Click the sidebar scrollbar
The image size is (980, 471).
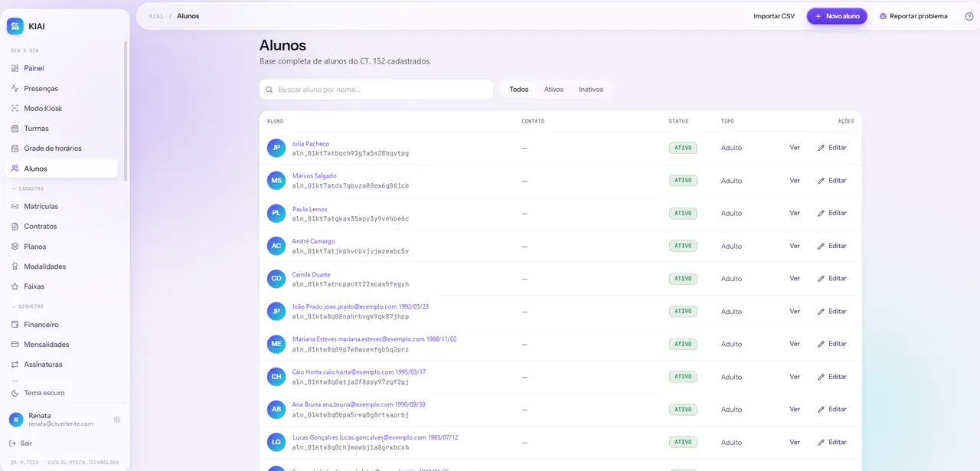coord(126,111)
